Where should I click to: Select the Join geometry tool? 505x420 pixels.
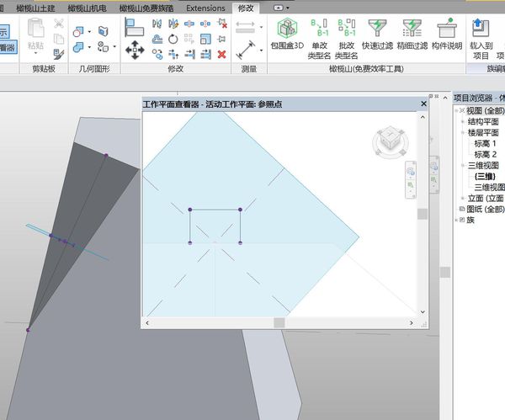point(78,47)
